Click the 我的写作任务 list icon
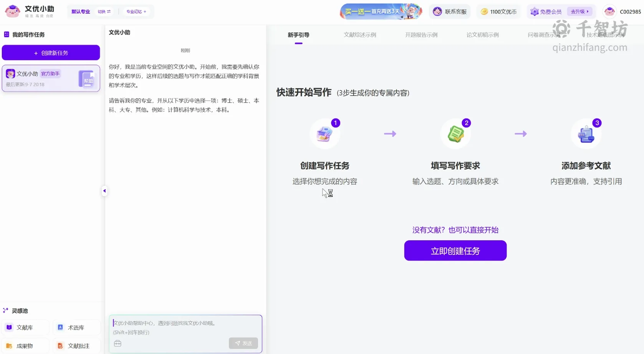The height and width of the screenshot is (354, 644). click(x=7, y=35)
